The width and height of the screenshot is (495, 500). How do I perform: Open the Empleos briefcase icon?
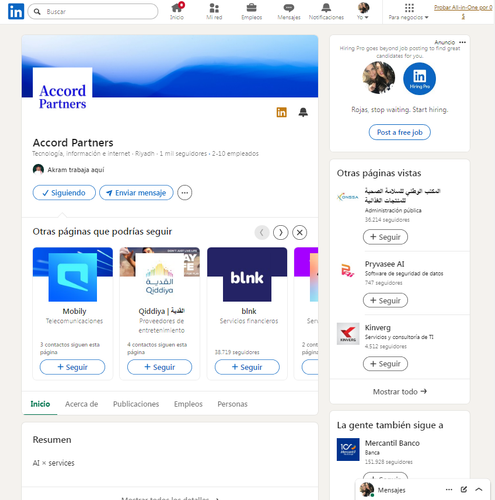point(252,11)
